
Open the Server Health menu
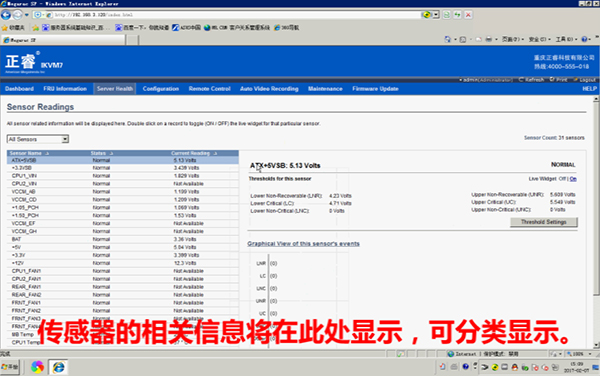(115, 89)
